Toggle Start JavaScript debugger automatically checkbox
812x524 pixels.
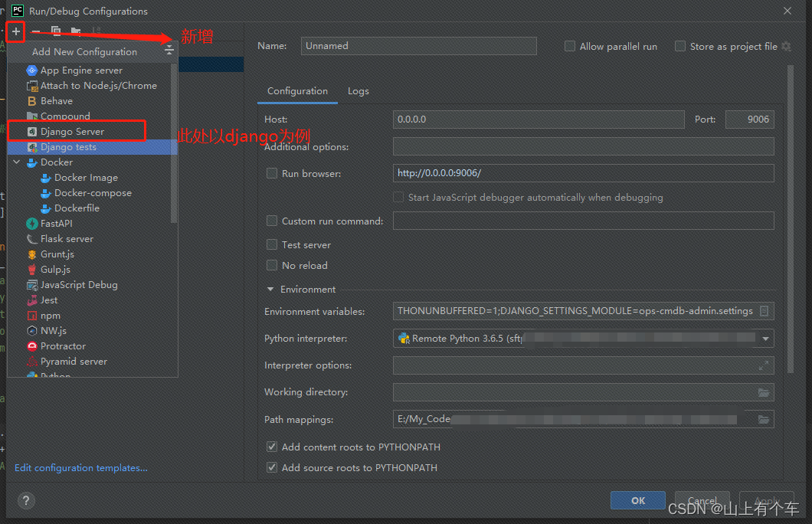(398, 198)
